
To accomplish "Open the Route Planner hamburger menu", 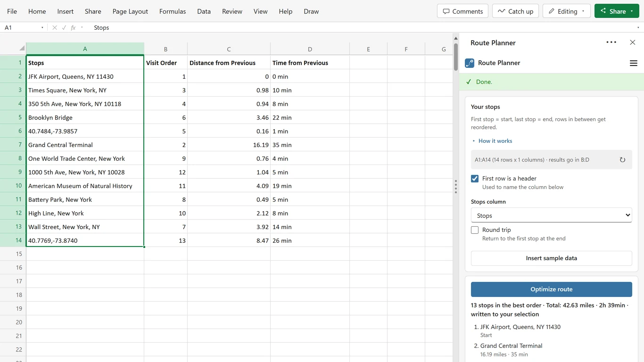I will [633, 63].
